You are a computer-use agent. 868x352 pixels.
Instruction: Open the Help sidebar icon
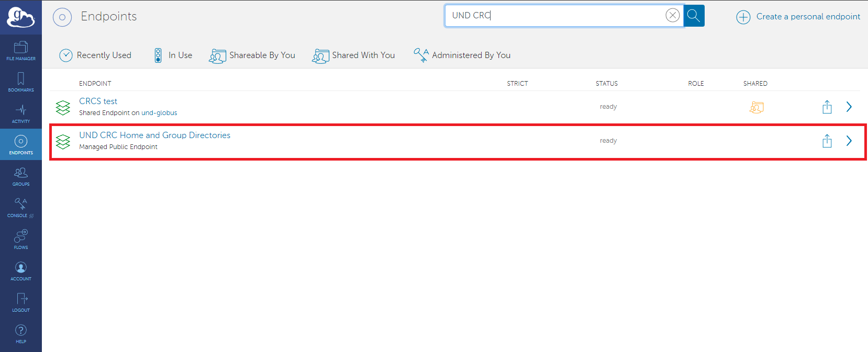(x=21, y=334)
